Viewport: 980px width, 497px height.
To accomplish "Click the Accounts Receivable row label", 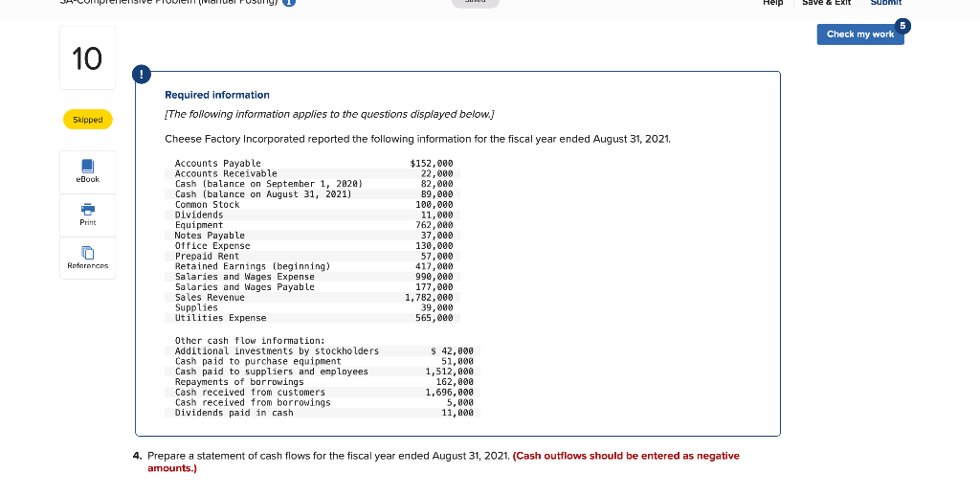I will pos(226,173).
